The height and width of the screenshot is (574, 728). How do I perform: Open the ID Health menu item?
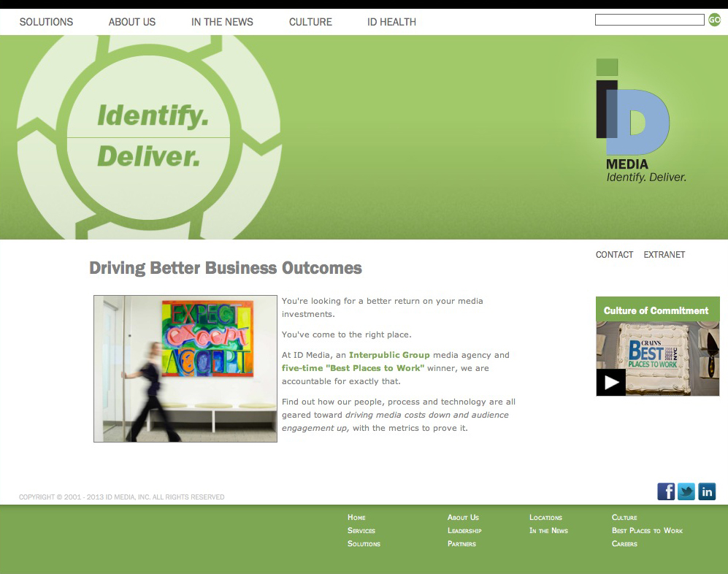pos(391,22)
